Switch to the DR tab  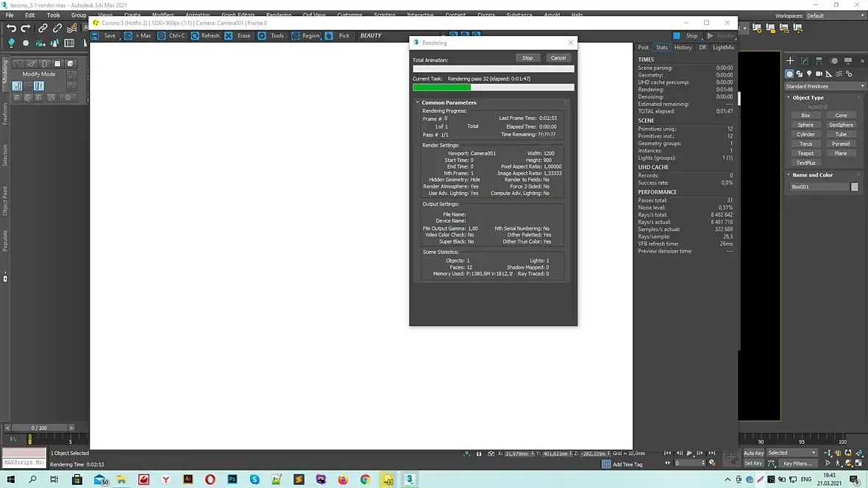tap(702, 48)
